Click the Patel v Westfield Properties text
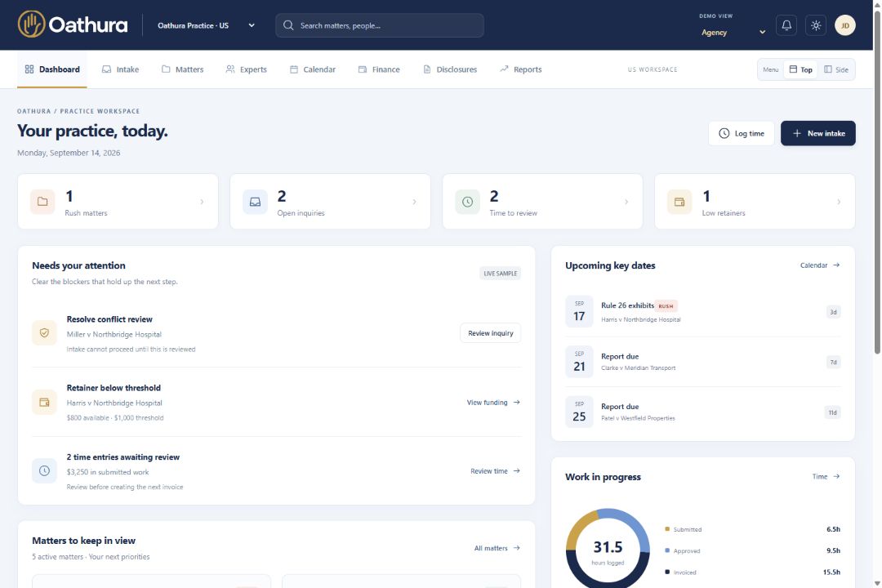This screenshot has width=882, height=588. [638, 418]
